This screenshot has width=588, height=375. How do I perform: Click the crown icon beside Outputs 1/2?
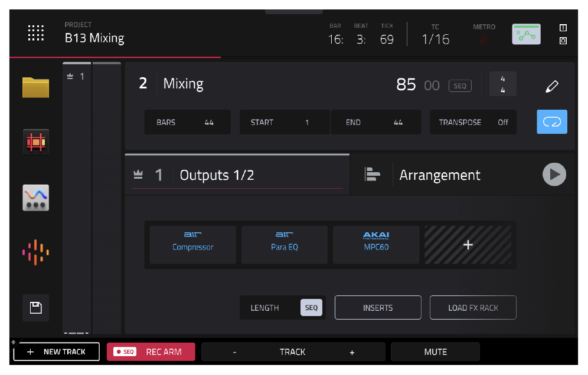pyautogui.click(x=138, y=174)
